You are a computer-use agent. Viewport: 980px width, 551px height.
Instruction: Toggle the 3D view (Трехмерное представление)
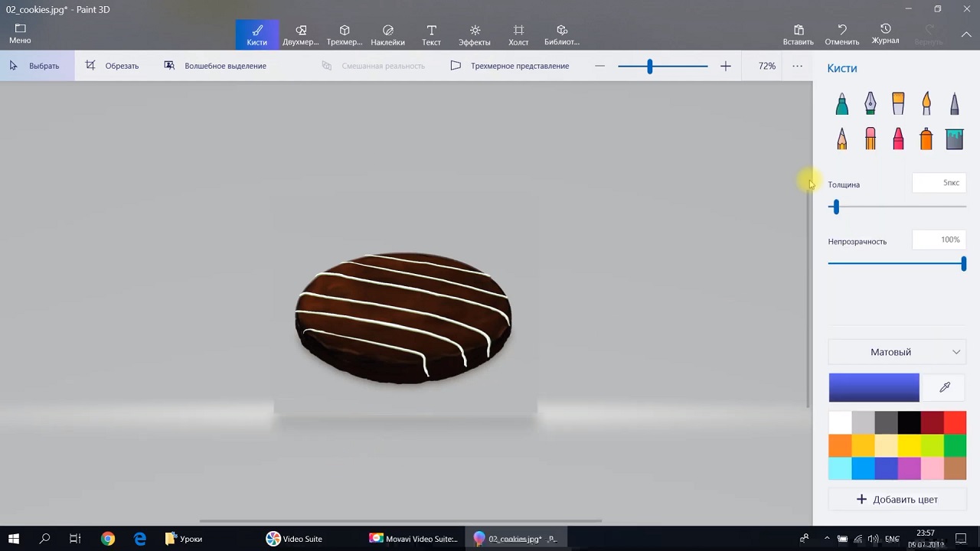[x=510, y=66]
